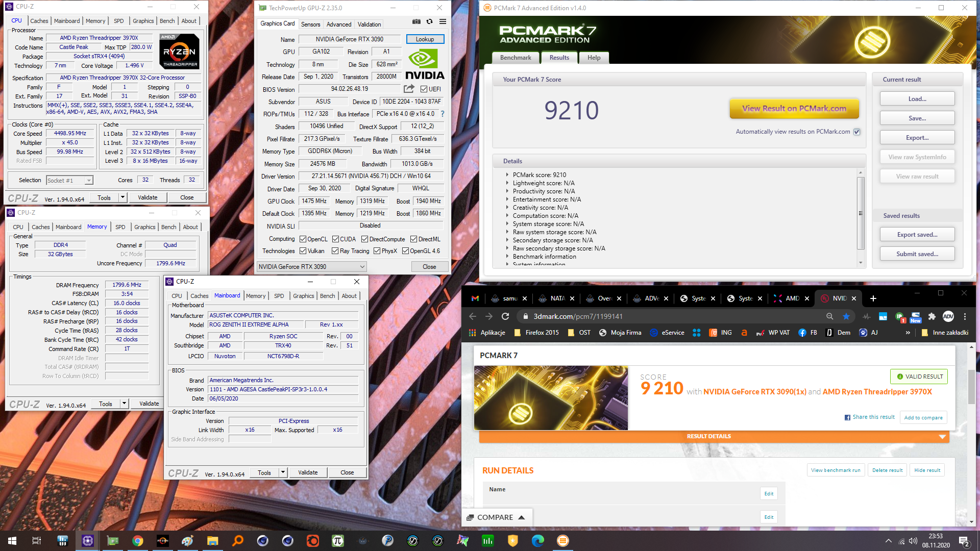Switch to the Sensors tab in GPU-Z
Screen dimensions: 980x551
(x=310, y=24)
